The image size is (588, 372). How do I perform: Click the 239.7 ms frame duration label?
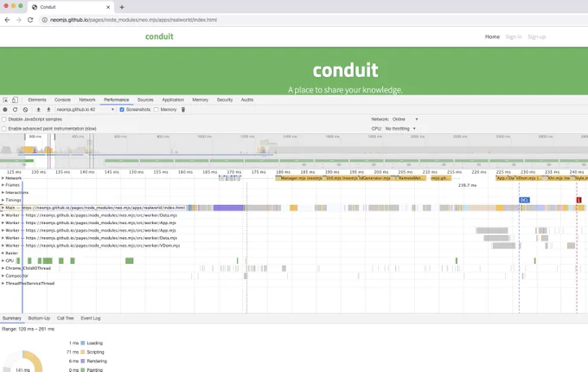(467, 185)
